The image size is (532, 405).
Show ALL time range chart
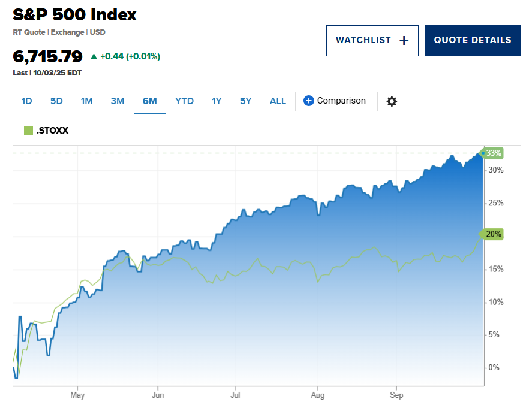278,101
